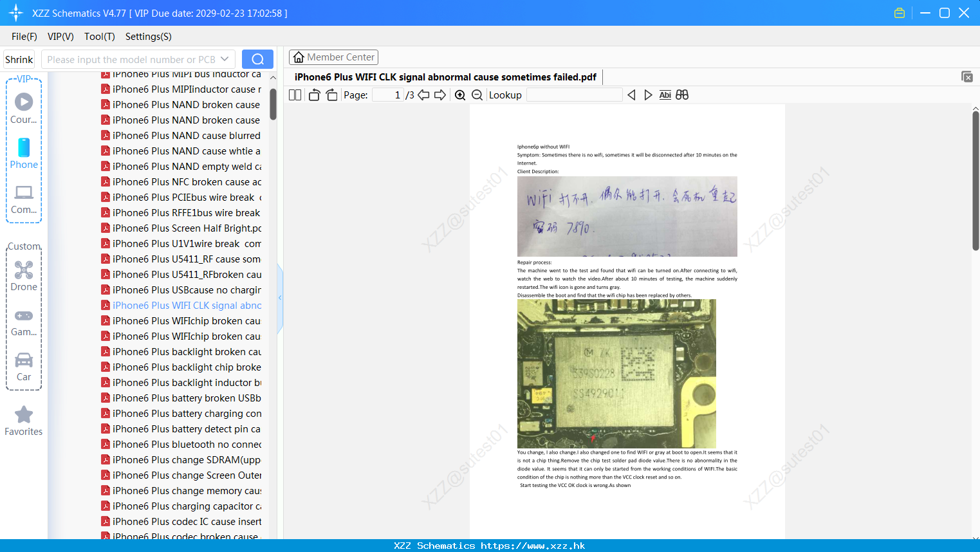Toggle two-page view icon
Viewport: 980px width, 552px height.
[x=295, y=95]
